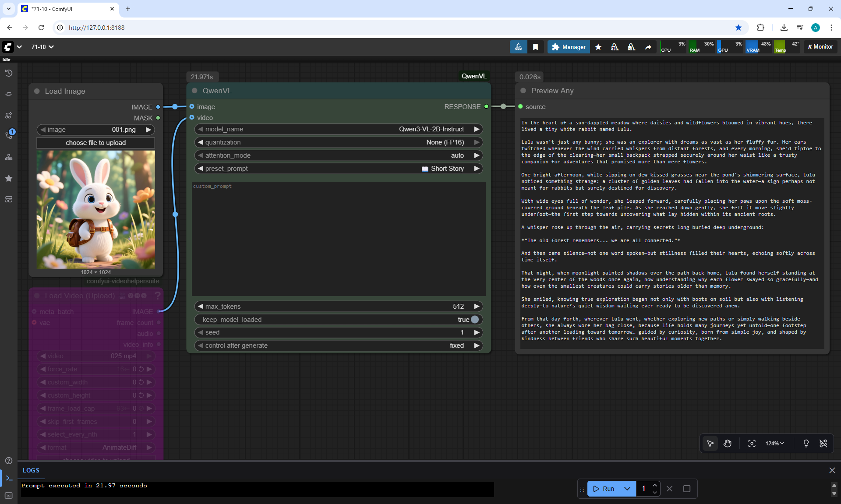Click the bookmark icon in top bar
This screenshot has height=504, width=841.
coord(535,47)
